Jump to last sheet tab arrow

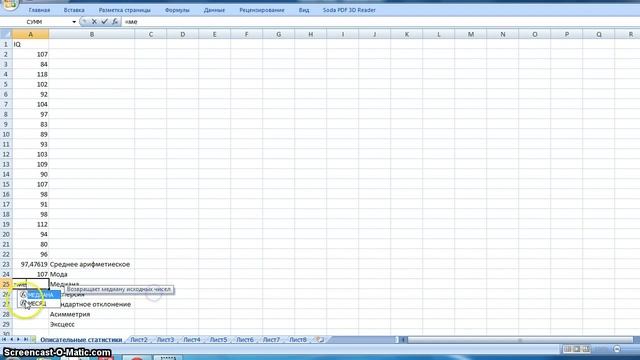[26, 339]
